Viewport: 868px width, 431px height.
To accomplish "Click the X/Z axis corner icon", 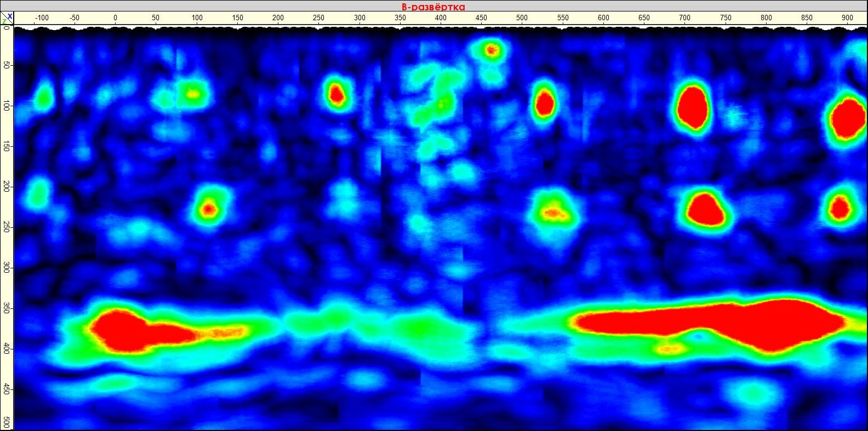I will (x=7, y=19).
